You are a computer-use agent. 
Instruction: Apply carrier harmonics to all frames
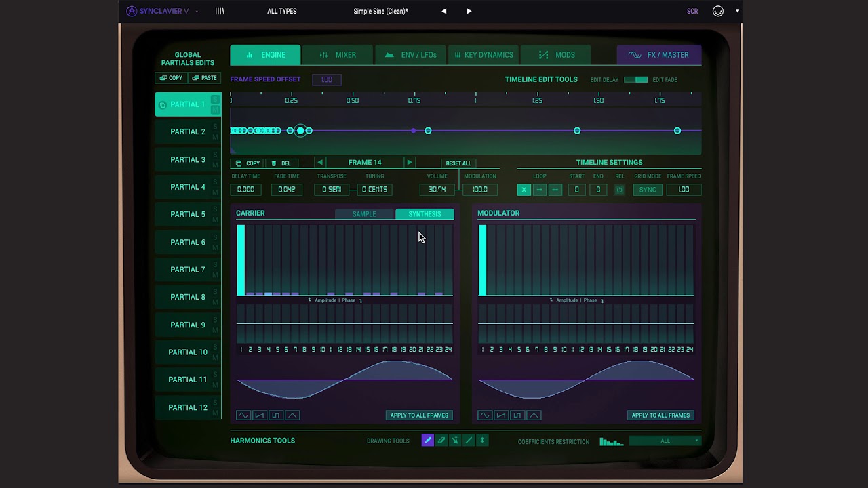[x=419, y=415]
